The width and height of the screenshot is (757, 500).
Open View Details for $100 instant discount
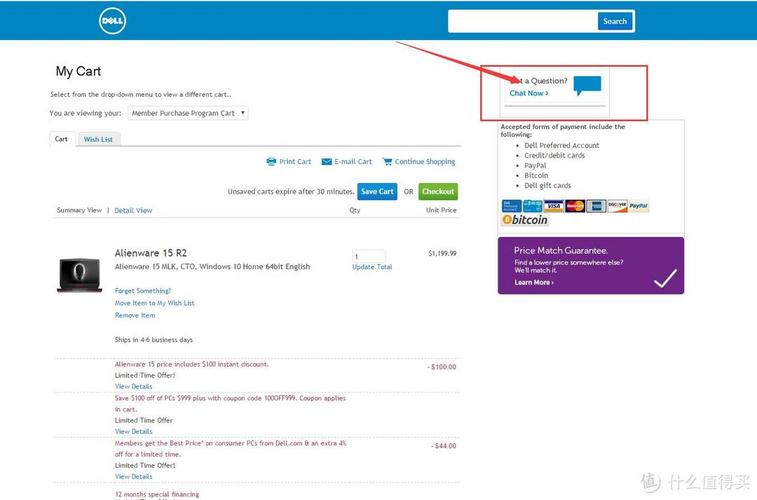(x=133, y=387)
